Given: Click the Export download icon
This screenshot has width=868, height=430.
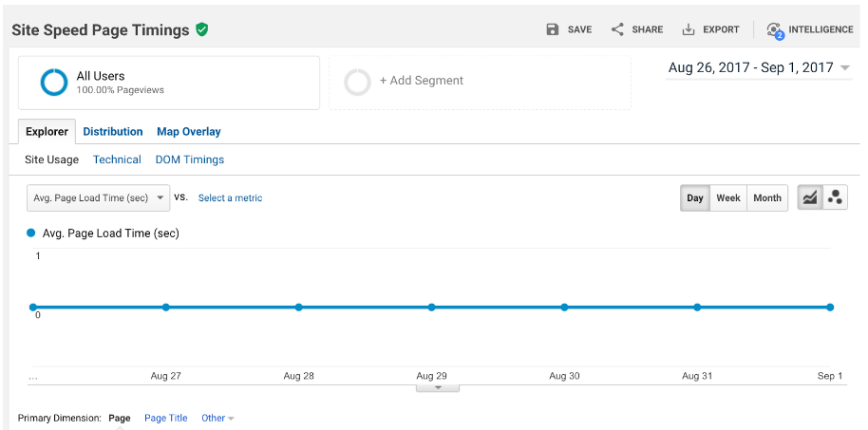Looking at the screenshot, I should coord(689,29).
